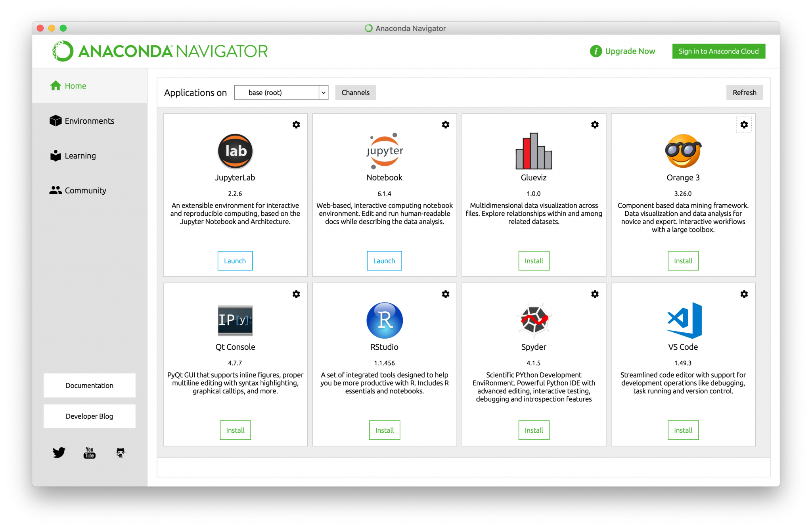The width and height of the screenshot is (812, 529).
Task: Open Anaconda GitHub icon
Action: (121, 452)
